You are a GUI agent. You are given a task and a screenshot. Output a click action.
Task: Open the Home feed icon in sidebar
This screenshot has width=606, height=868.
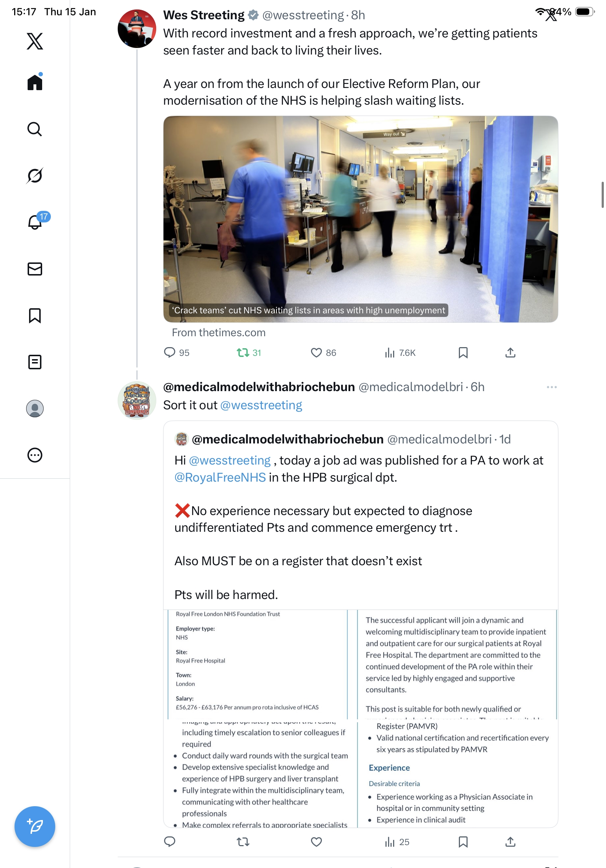(x=35, y=82)
